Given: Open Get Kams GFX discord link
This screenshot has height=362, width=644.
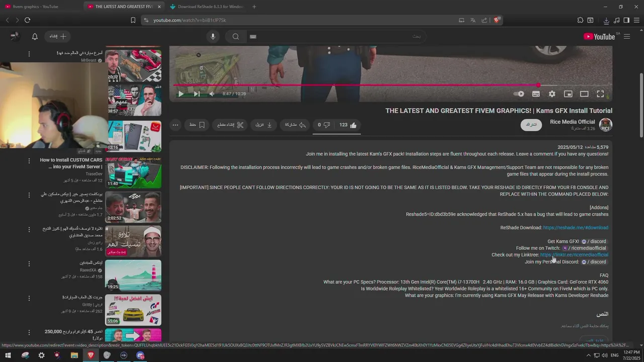Looking at the screenshot, I should click(x=594, y=241).
